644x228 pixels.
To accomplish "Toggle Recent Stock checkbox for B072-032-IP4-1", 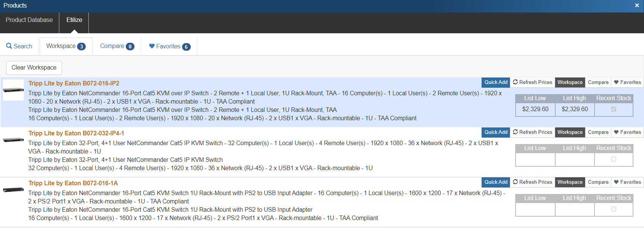I will [x=613, y=159].
